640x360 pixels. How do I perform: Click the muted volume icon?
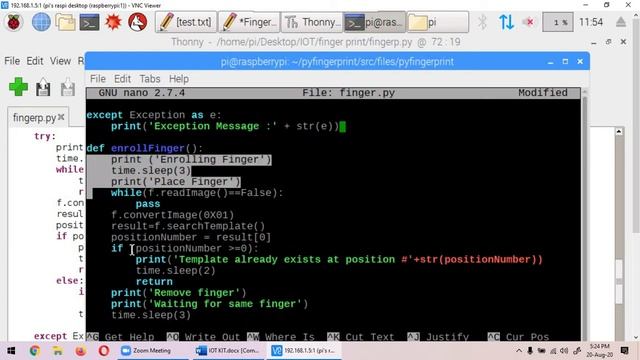click(x=529, y=22)
